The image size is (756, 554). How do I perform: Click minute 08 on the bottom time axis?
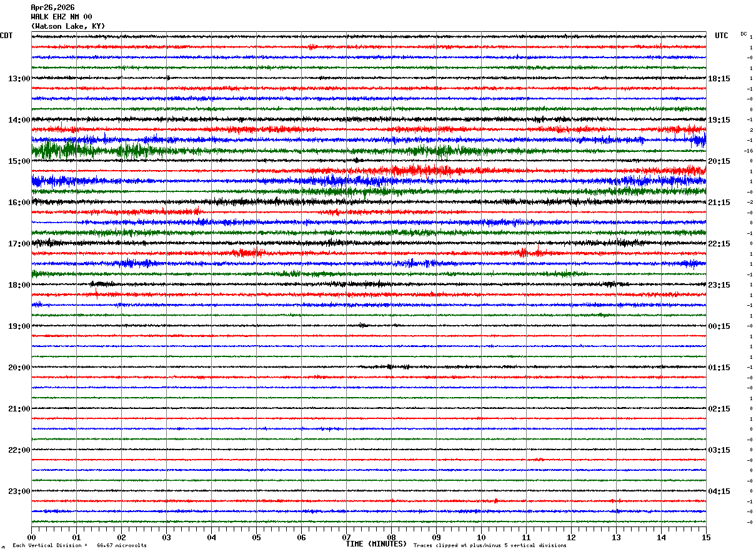(x=391, y=537)
